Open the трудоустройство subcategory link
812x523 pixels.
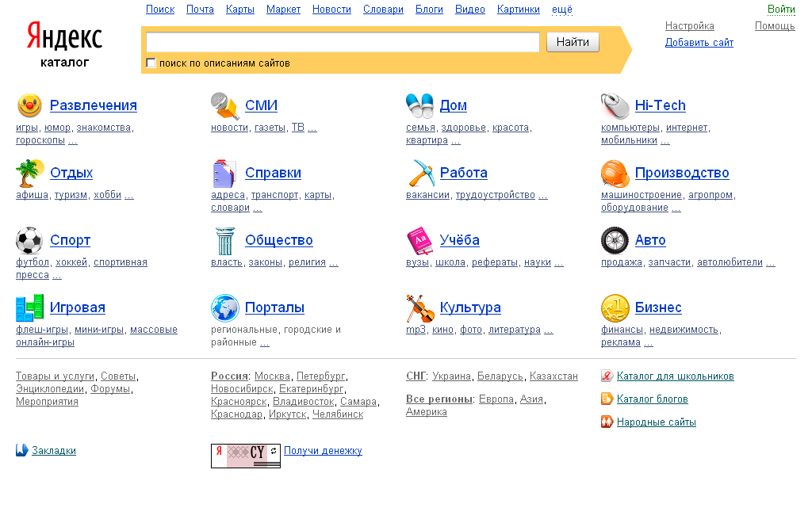click(495, 195)
